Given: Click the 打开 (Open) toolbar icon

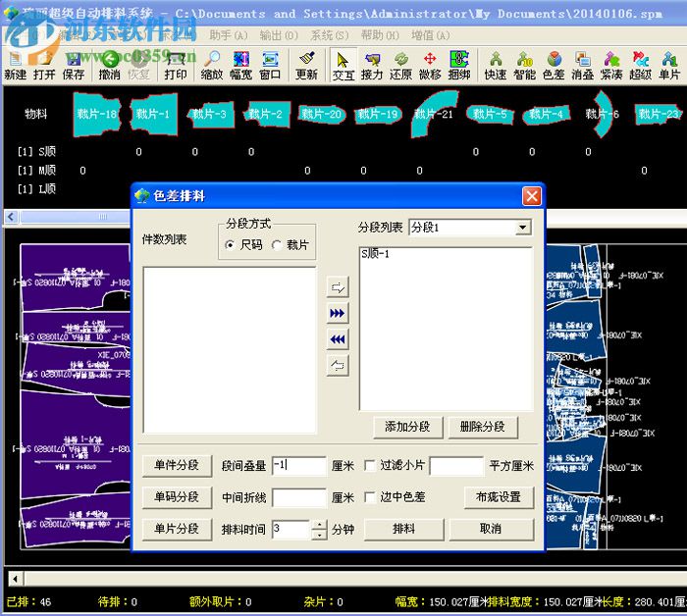Looking at the screenshot, I should tap(44, 66).
